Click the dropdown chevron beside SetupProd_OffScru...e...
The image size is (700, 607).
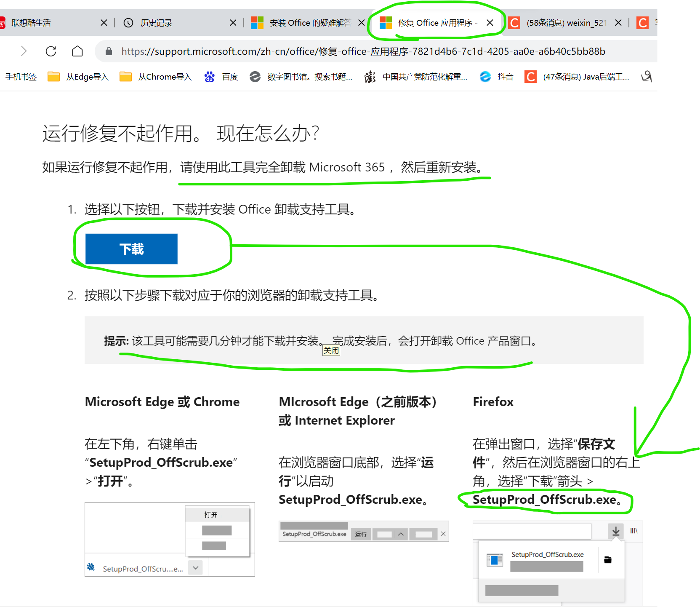(196, 568)
